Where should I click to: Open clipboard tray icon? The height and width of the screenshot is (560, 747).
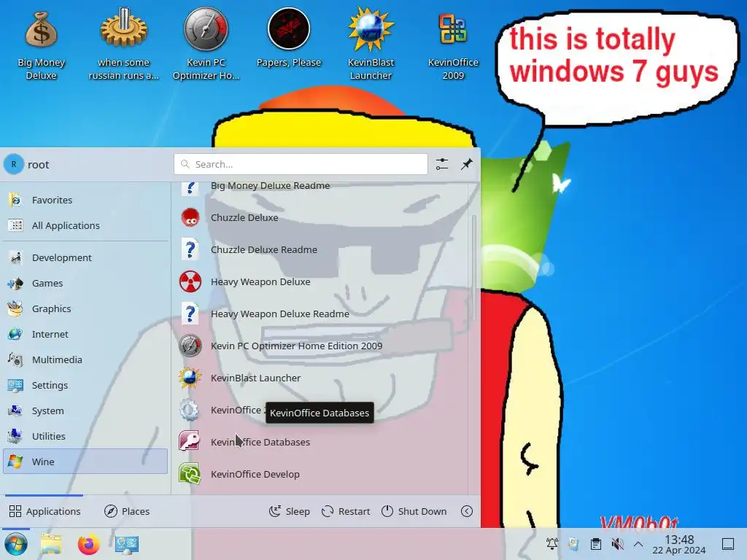[595, 544]
